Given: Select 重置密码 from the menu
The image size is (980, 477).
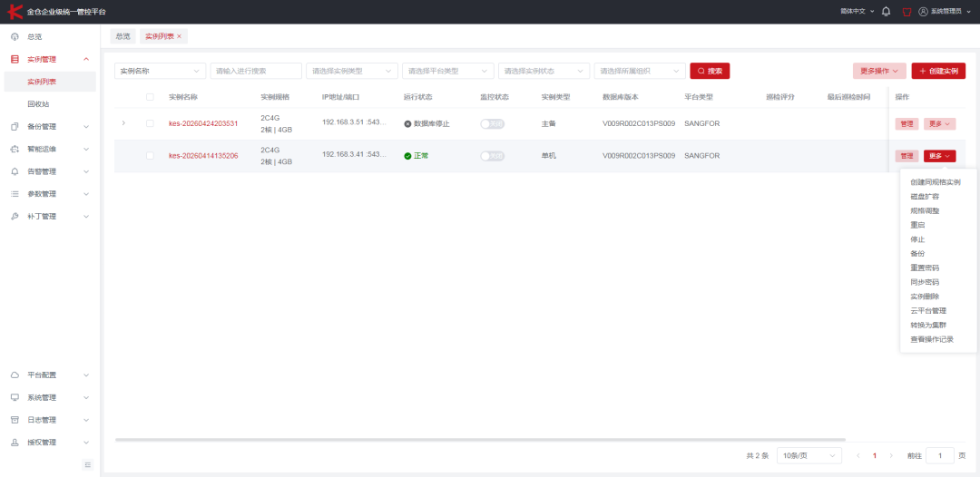Looking at the screenshot, I should [925, 268].
